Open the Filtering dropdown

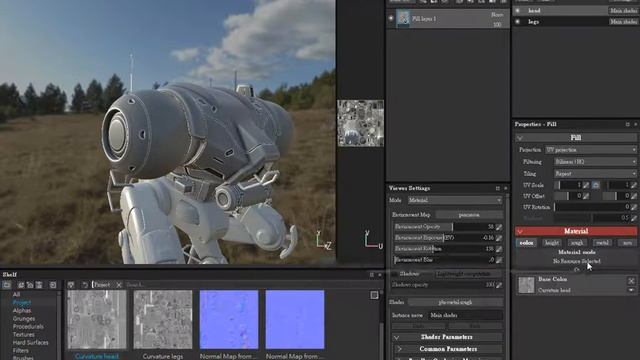pos(595,162)
